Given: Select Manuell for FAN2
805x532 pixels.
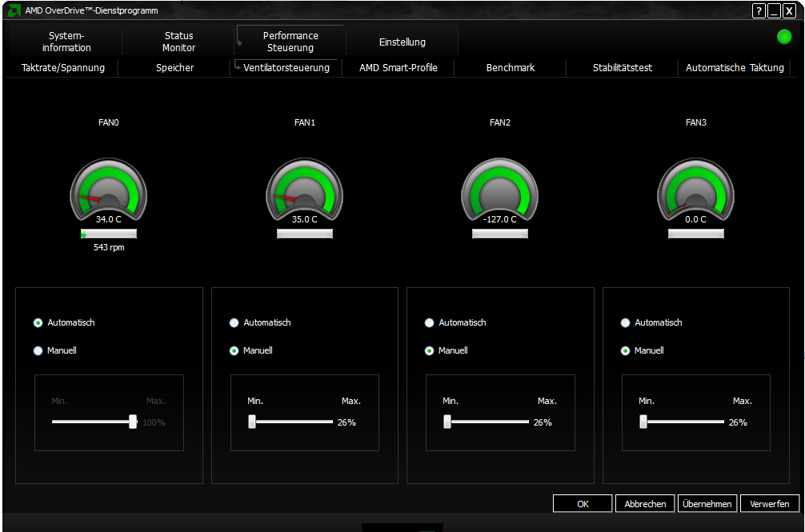Looking at the screenshot, I should [429, 351].
